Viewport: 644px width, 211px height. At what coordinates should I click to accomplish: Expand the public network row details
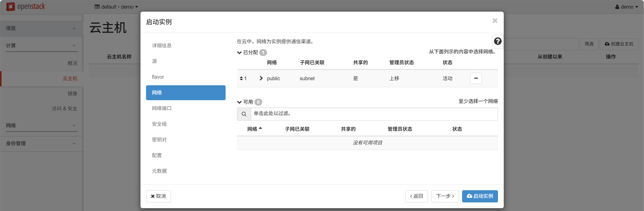point(261,78)
